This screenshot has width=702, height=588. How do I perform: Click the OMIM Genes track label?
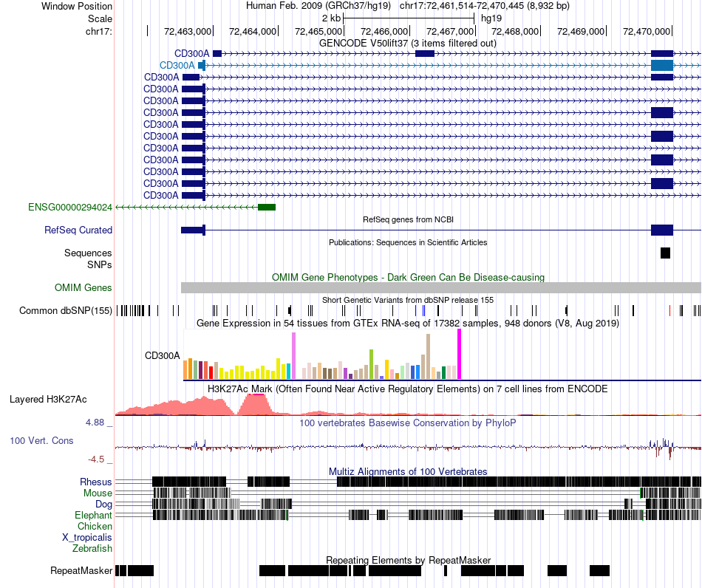point(84,288)
